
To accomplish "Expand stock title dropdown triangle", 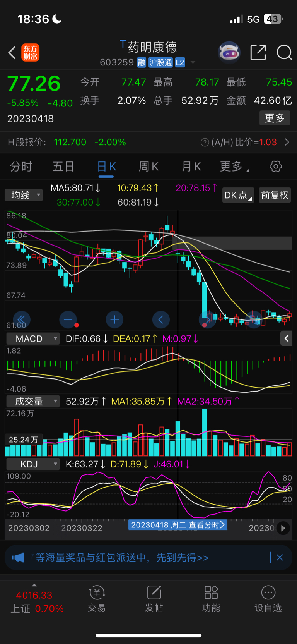I will pyautogui.click(x=193, y=62).
